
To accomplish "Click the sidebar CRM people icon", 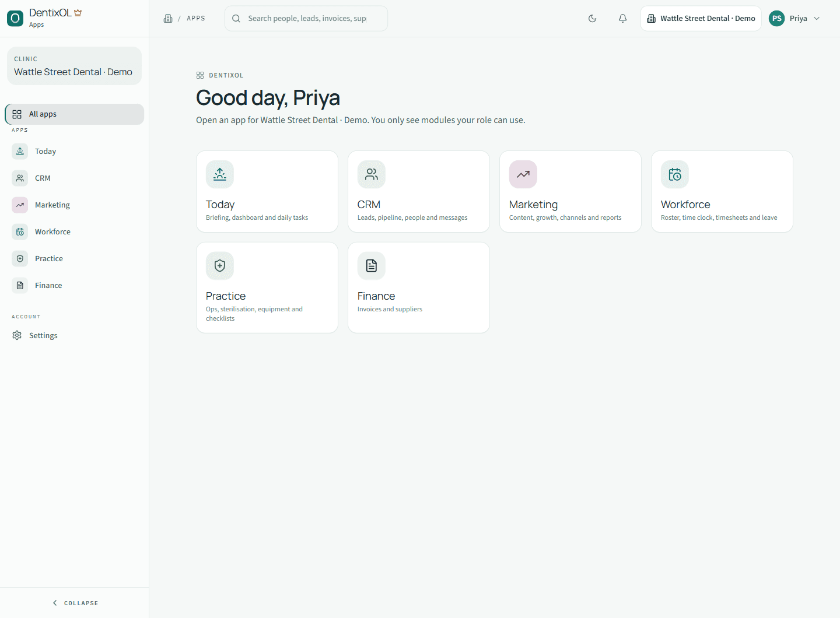I will (20, 178).
